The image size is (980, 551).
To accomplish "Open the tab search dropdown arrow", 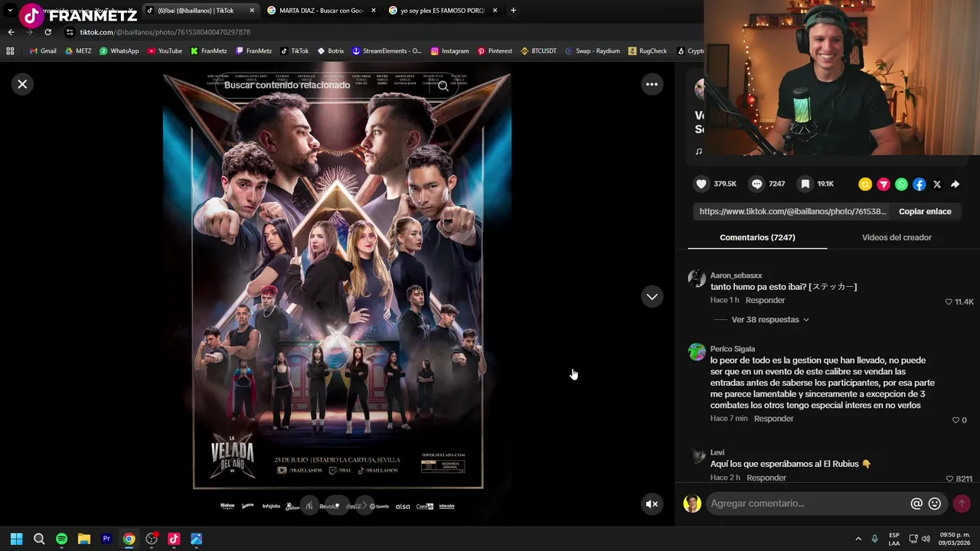I will click(10, 11).
